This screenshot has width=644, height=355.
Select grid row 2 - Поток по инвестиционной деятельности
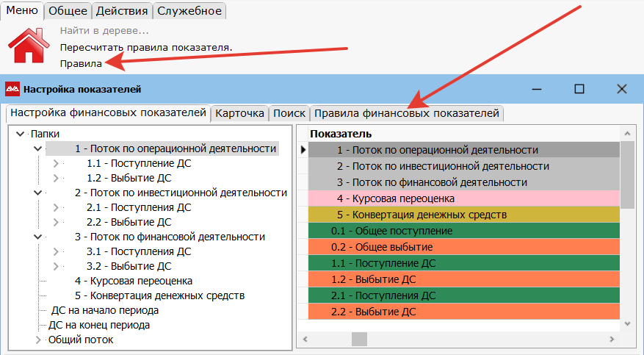pos(463,166)
